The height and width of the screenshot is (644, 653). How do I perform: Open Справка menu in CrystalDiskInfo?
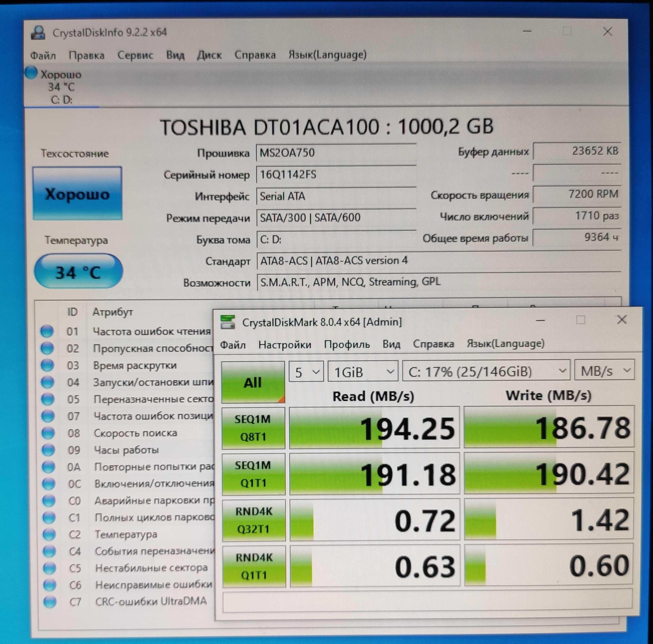pyautogui.click(x=255, y=55)
